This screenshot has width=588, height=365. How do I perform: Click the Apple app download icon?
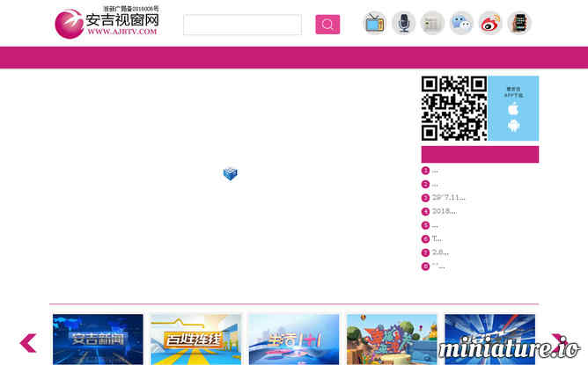pyautogui.click(x=513, y=109)
